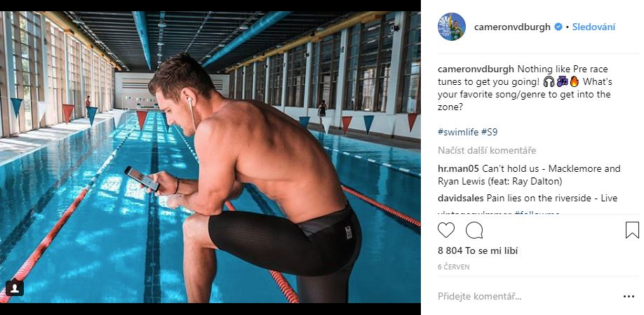
Task: Open cameronvdburgh username in header
Action: coord(512,27)
